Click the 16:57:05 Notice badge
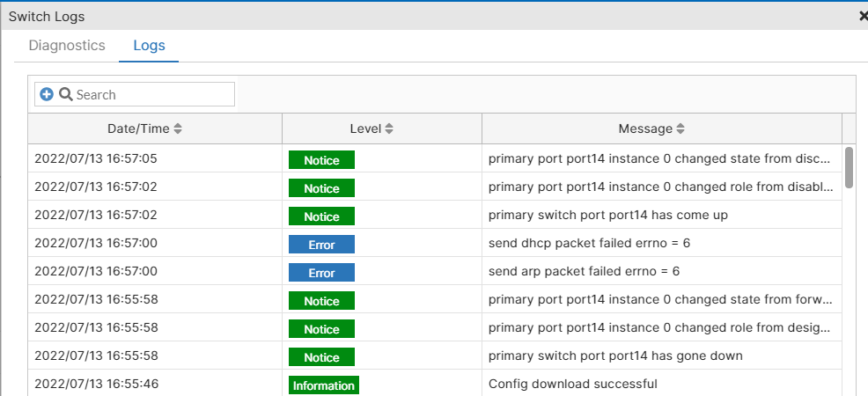The height and width of the screenshot is (396, 868). click(x=321, y=160)
